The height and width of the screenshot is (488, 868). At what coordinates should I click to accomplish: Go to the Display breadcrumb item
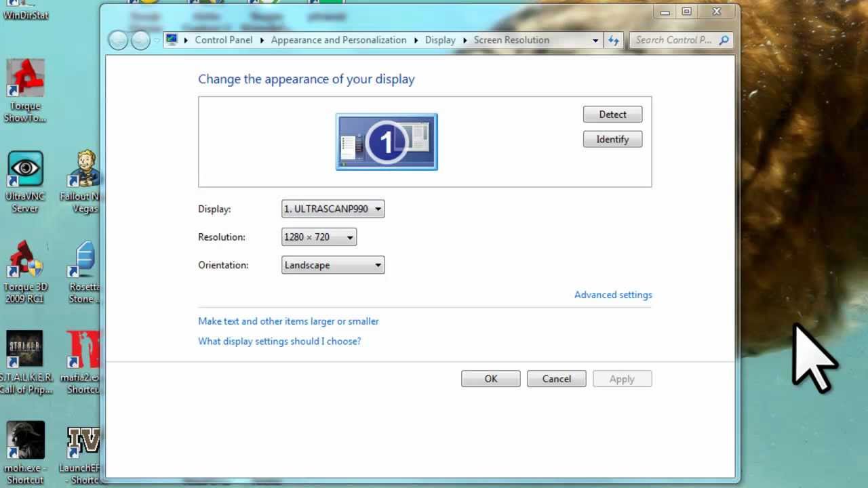tap(439, 40)
